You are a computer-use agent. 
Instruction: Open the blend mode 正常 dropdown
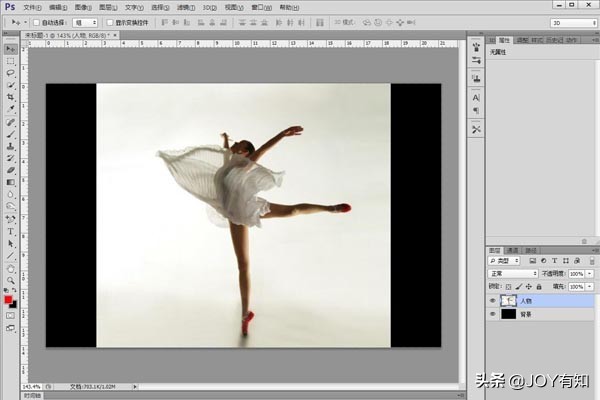point(513,273)
